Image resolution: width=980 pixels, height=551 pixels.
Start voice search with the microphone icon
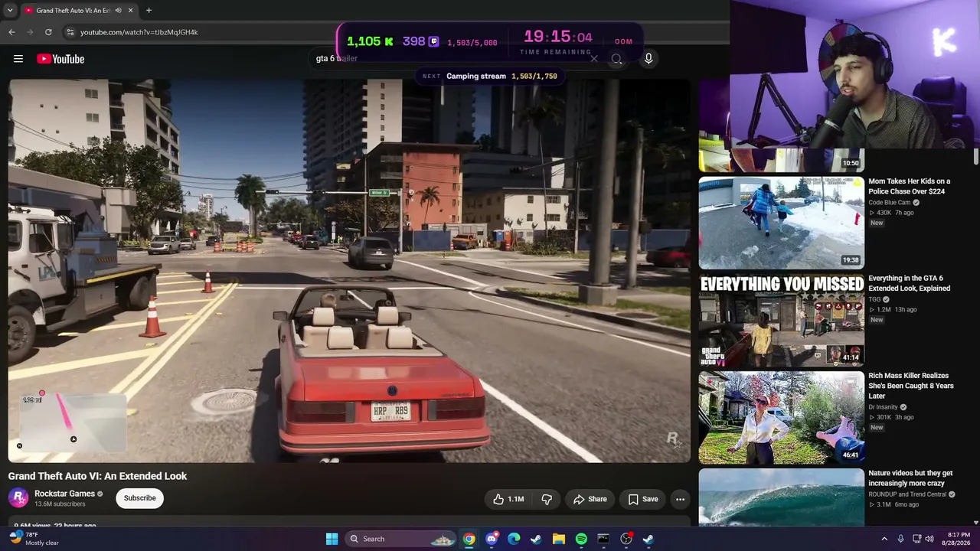(x=648, y=58)
